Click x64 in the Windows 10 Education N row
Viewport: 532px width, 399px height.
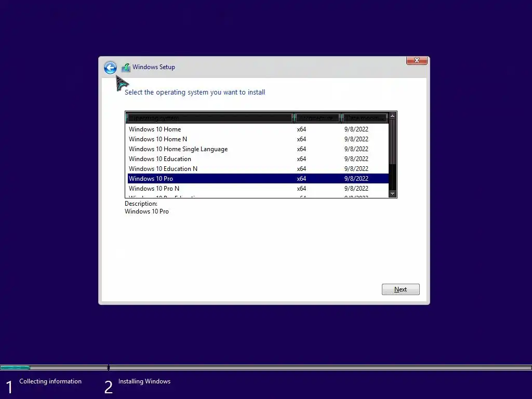pyautogui.click(x=301, y=169)
